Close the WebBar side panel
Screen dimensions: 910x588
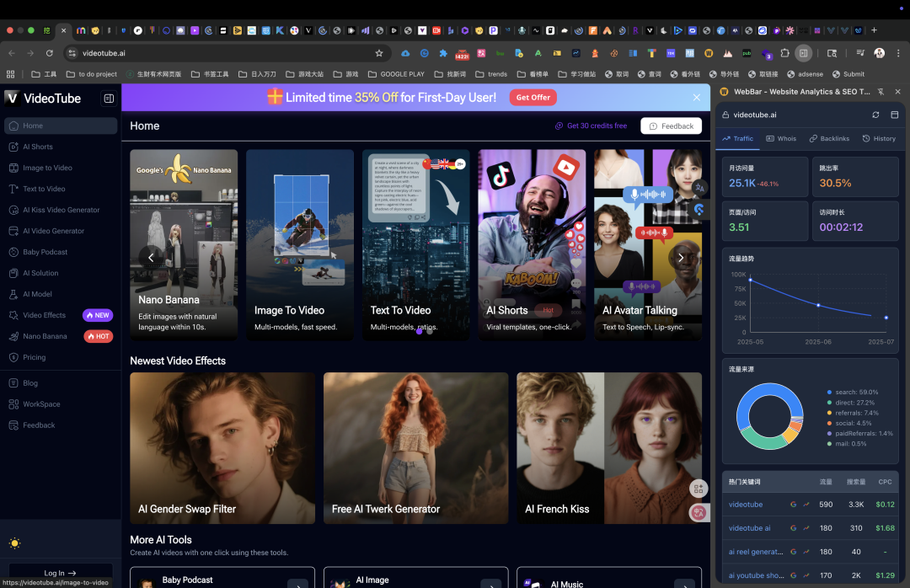[898, 92]
